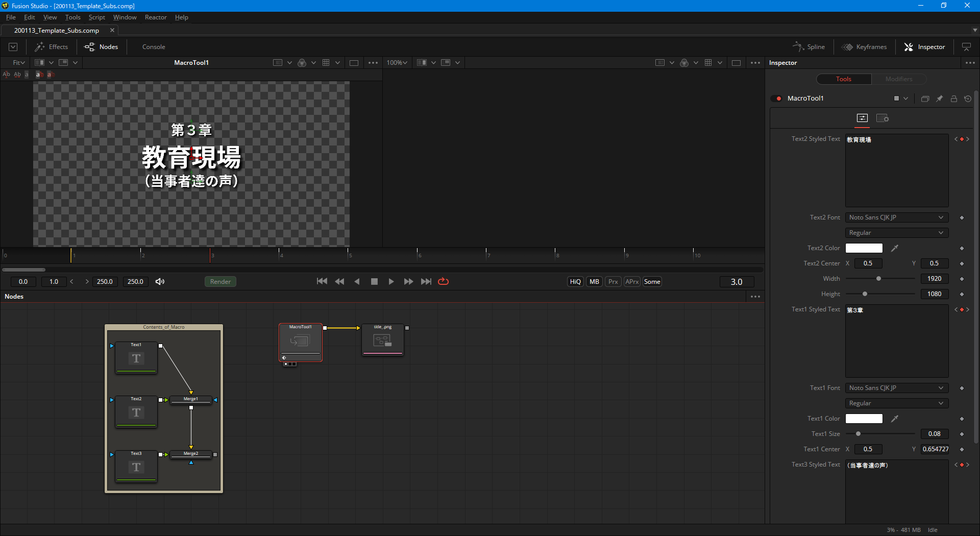The height and width of the screenshot is (536, 980).
Task: Click the current time field 3.0
Action: (x=737, y=282)
